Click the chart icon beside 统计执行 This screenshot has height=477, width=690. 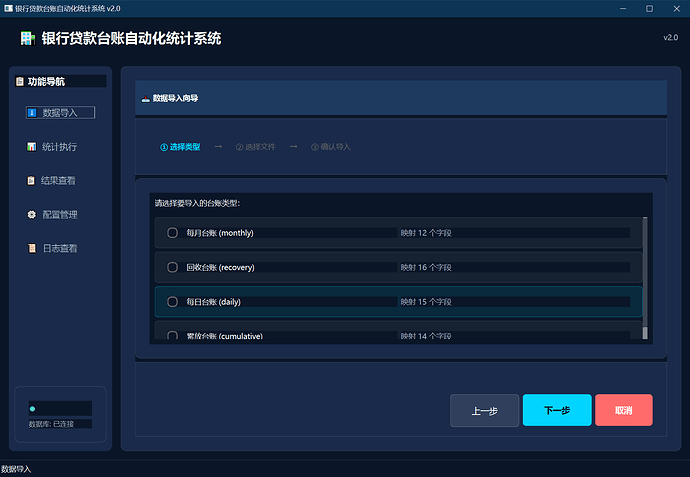coord(32,147)
